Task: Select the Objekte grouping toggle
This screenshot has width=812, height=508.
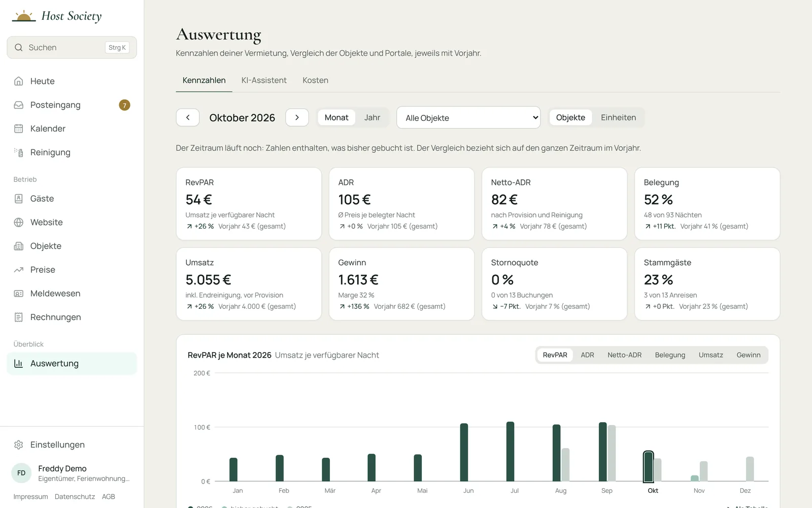Action: click(x=570, y=117)
